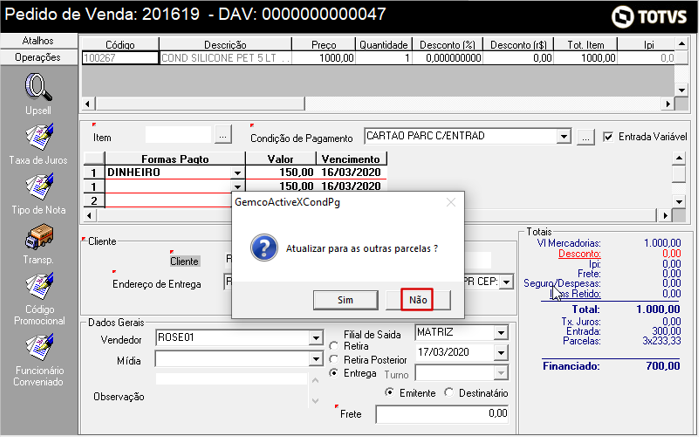Click payment grid scroll-down arrow
Screen dimensions: 699x437
point(678,202)
